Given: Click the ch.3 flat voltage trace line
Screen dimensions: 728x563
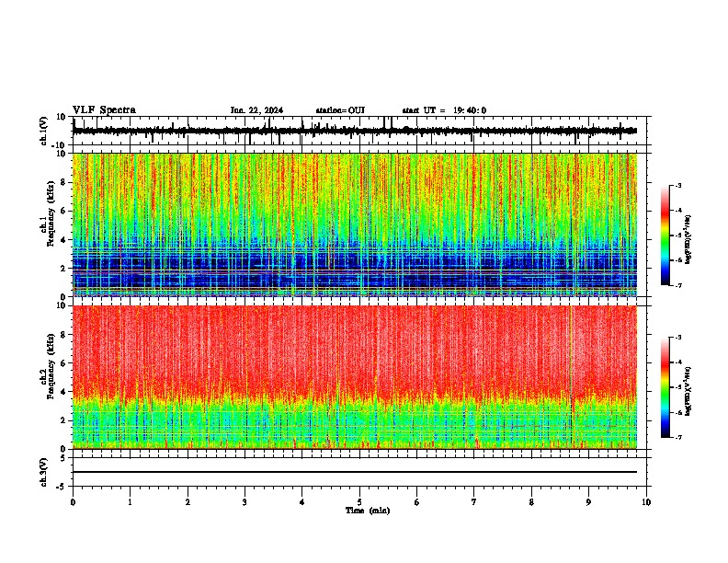Looking at the screenshot, I should pyautogui.click(x=355, y=472).
